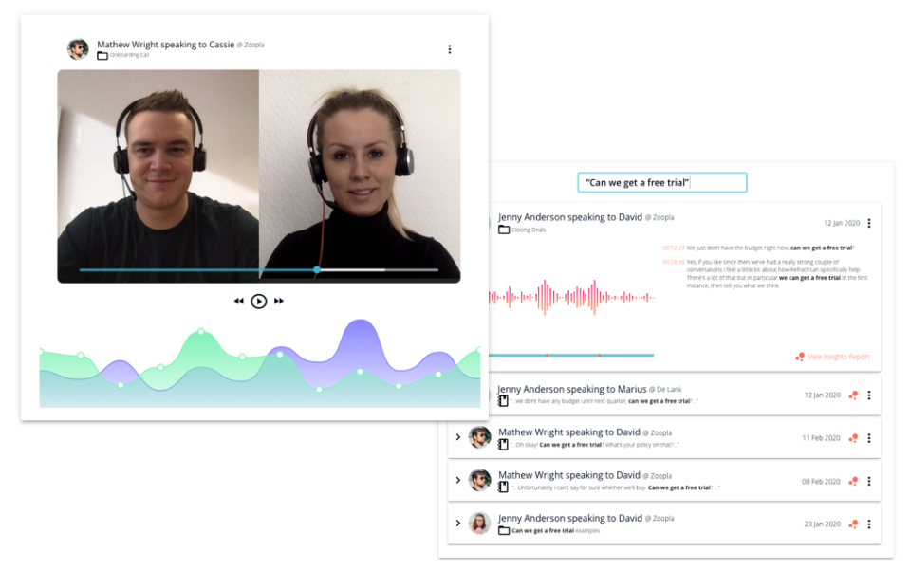Expand the 23 Jan 2020 Jenny Anderson call
The image size is (911, 588).
tap(457, 523)
